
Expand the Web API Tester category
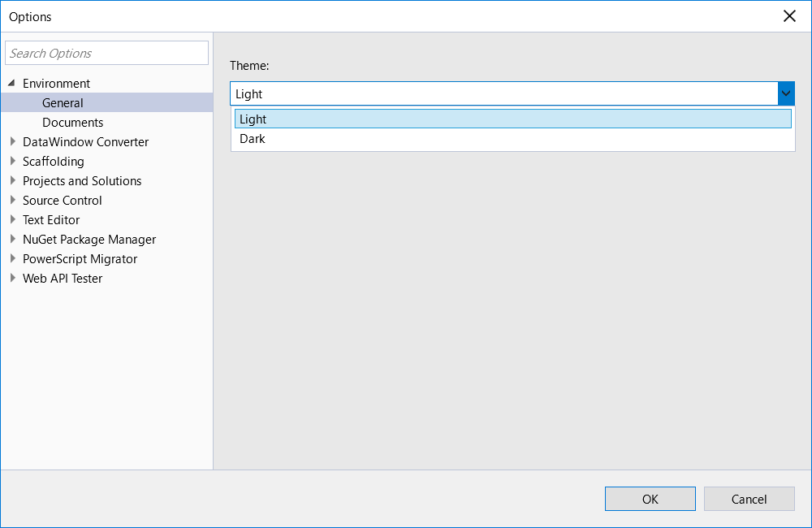(x=12, y=278)
